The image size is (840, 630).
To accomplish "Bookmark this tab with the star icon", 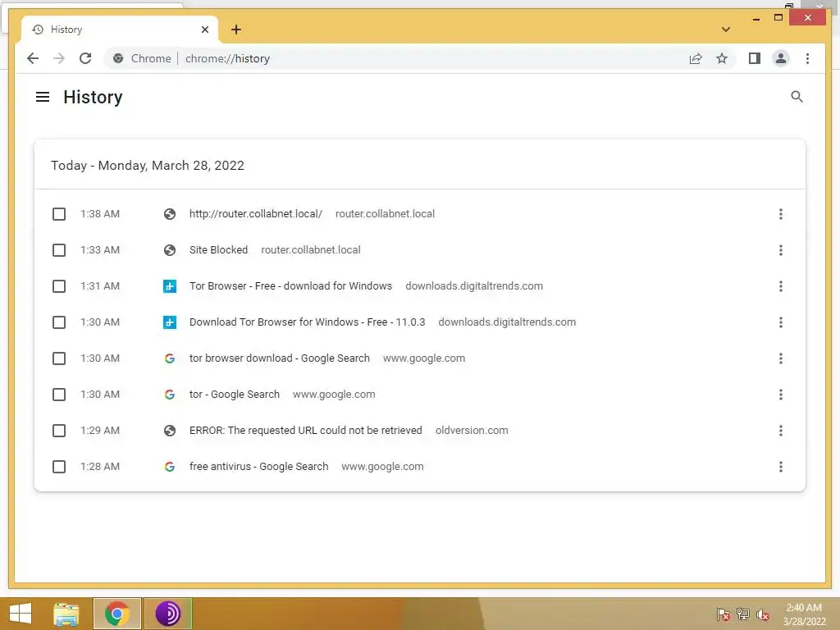I will coord(722,58).
